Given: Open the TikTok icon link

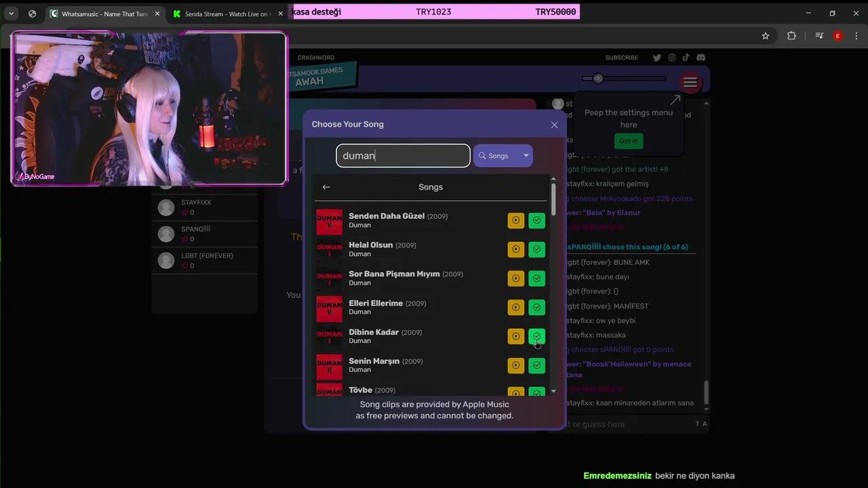Looking at the screenshot, I should click(x=686, y=58).
